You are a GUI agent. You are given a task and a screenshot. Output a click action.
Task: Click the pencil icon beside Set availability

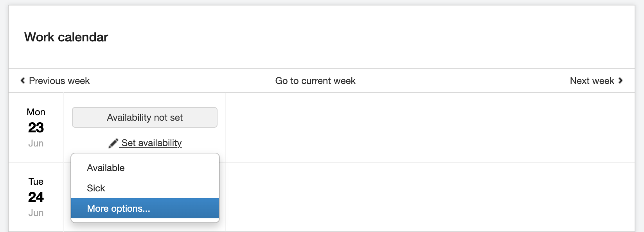113,143
